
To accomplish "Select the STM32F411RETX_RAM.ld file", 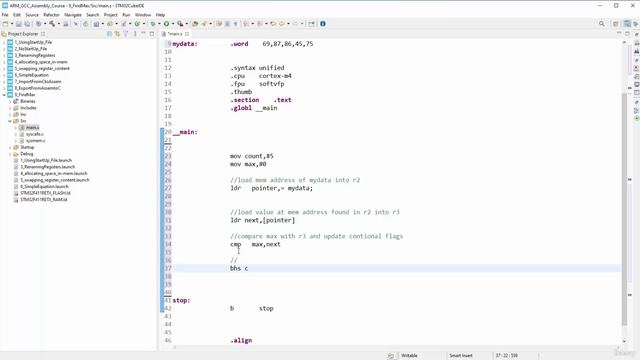I will [x=43, y=200].
